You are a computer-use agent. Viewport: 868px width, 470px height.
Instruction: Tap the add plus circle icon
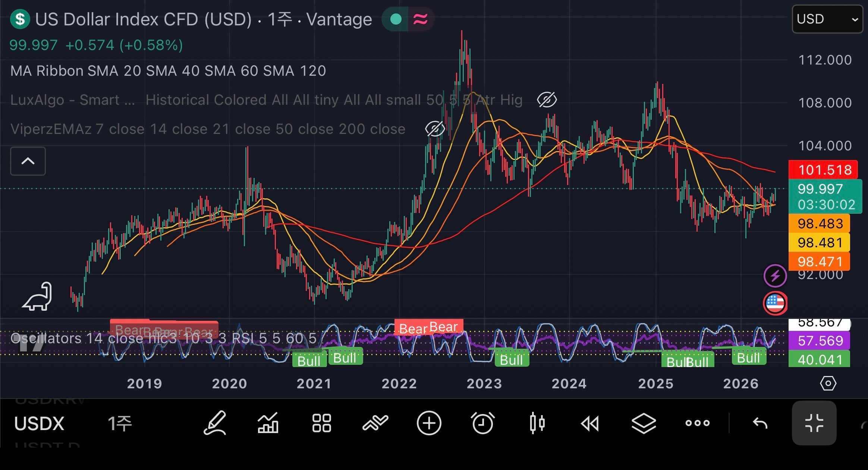[x=429, y=423]
